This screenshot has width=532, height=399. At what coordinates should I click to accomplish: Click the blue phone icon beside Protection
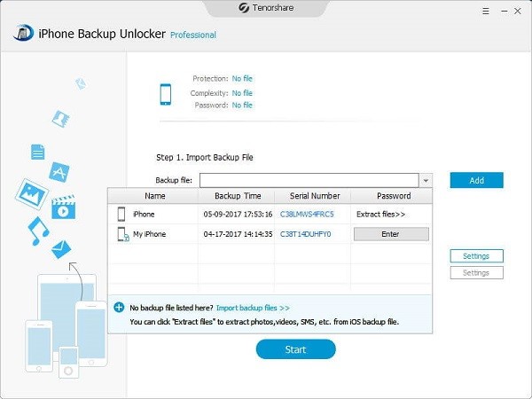point(165,94)
